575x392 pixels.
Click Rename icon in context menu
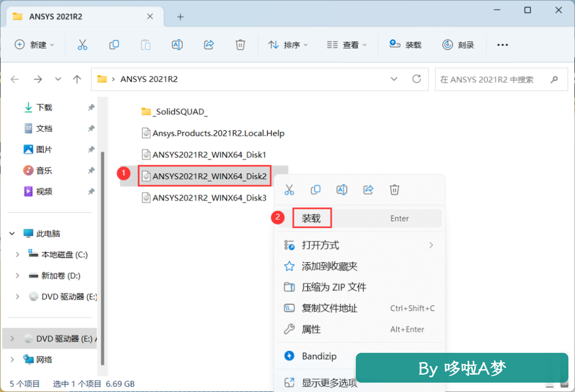[342, 190]
